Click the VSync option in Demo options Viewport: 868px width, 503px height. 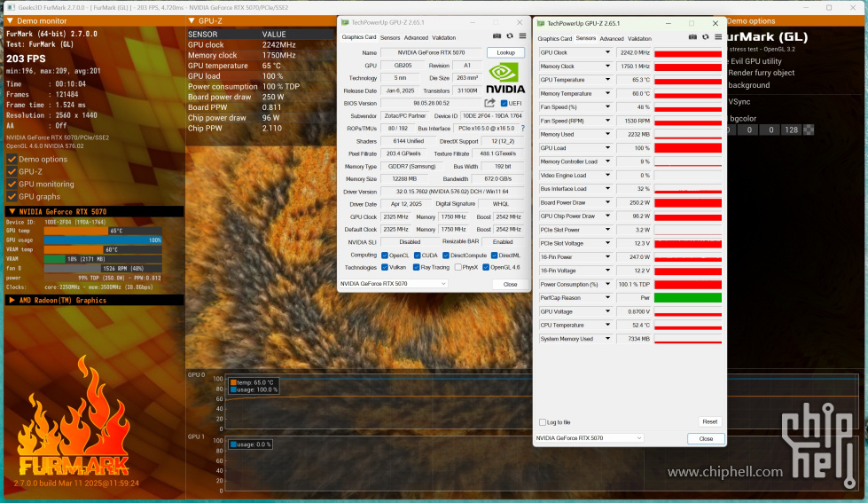coord(739,102)
